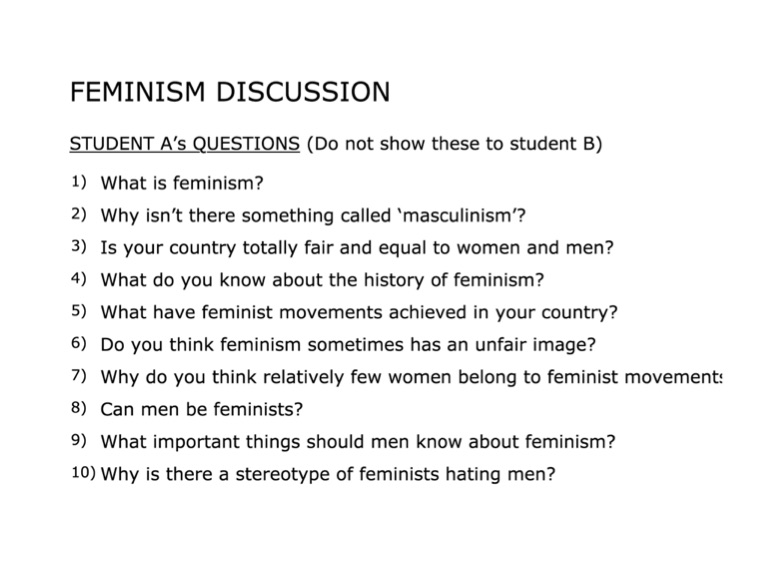Click list number 2)
This screenshot has width=768, height=561.
(79, 215)
